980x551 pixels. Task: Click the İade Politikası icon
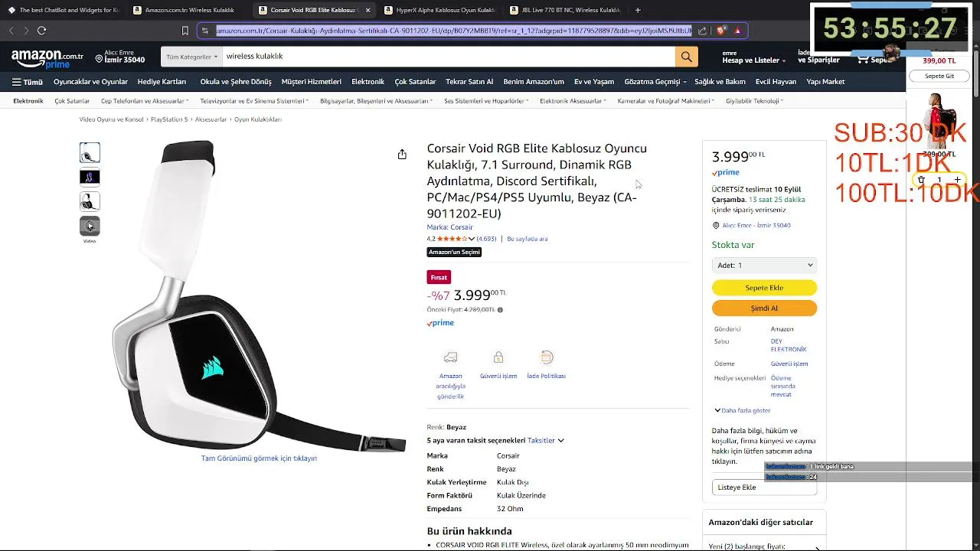coord(547,357)
